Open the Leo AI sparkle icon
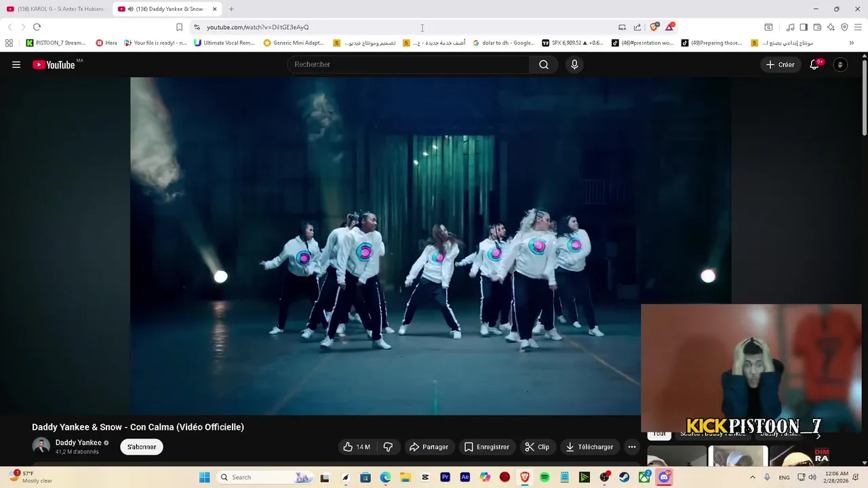Viewport: 868px width, 488px height. (x=831, y=27)
